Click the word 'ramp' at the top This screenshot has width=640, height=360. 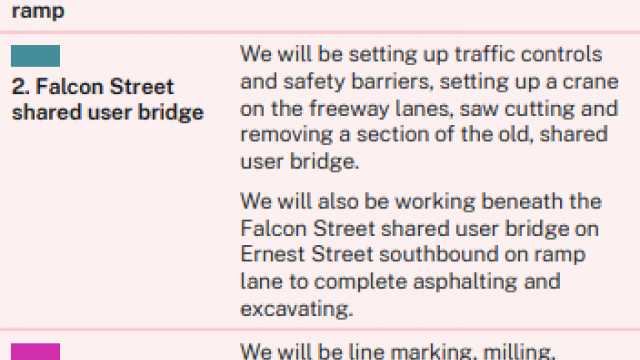point(38,11)
